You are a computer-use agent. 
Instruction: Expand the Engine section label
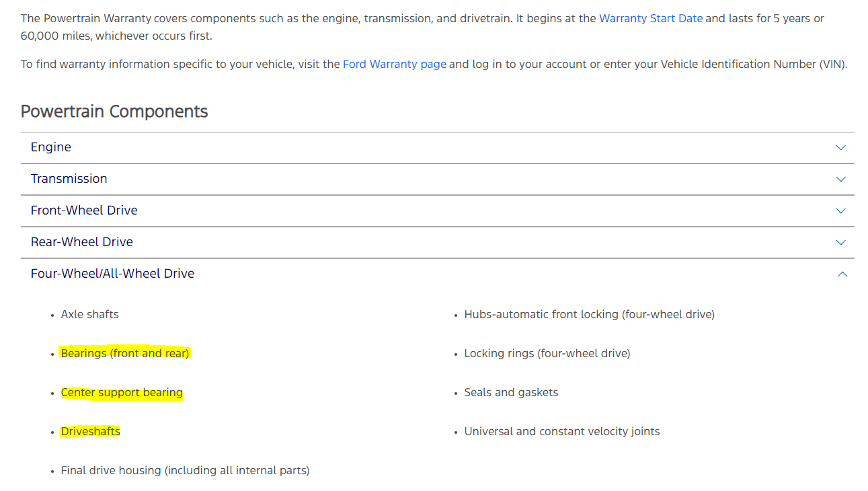pyautogui.click(x=51, y=147)
